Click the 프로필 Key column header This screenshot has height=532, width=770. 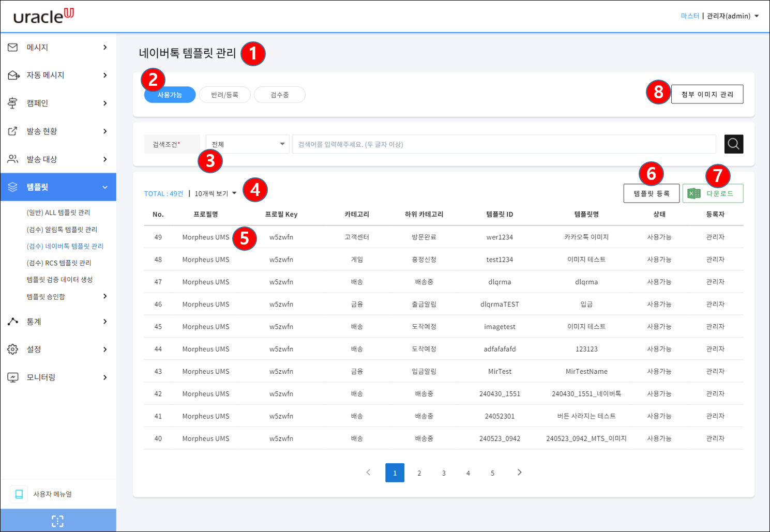pos(281,215)
